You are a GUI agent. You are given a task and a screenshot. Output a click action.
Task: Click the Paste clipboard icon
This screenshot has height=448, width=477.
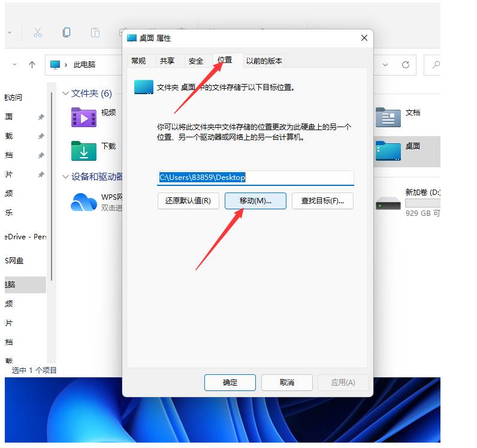point(95,32)
